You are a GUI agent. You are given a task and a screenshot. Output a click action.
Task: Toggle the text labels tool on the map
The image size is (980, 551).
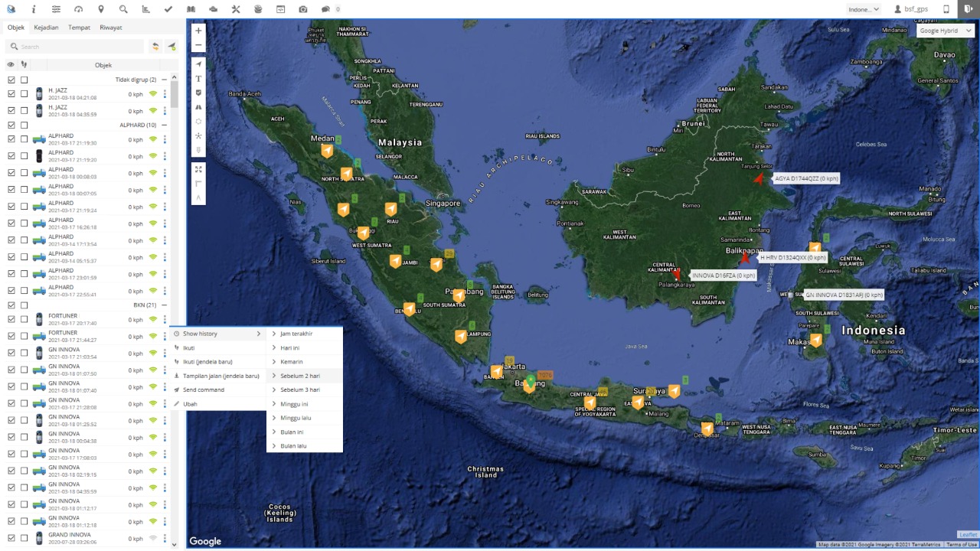coord(198,79)
